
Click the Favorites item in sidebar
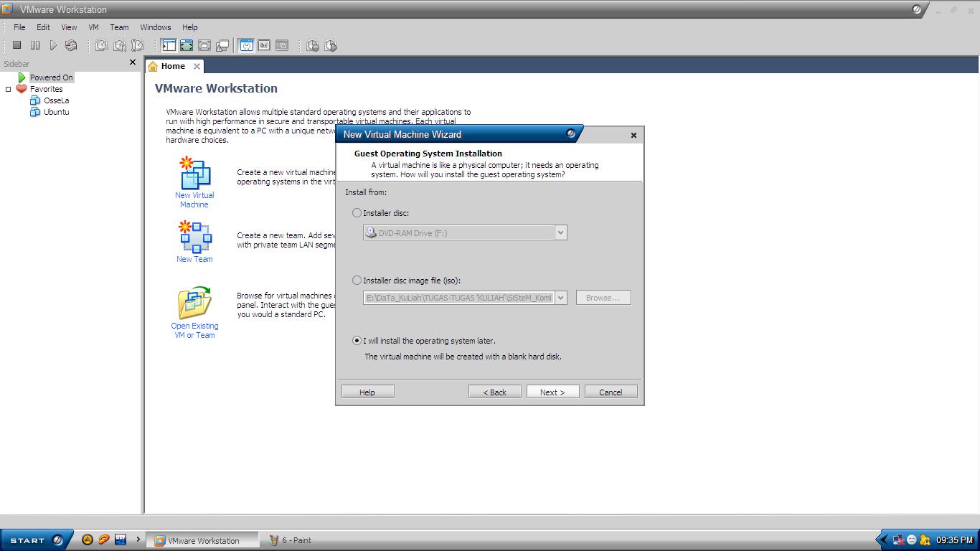pyautogui.click(x=46, y=89)
